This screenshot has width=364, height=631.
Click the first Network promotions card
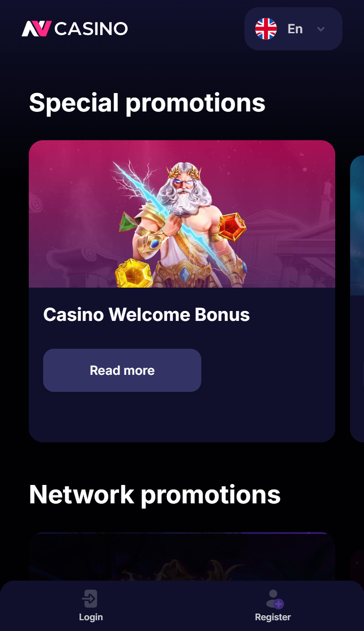[182, 556]
